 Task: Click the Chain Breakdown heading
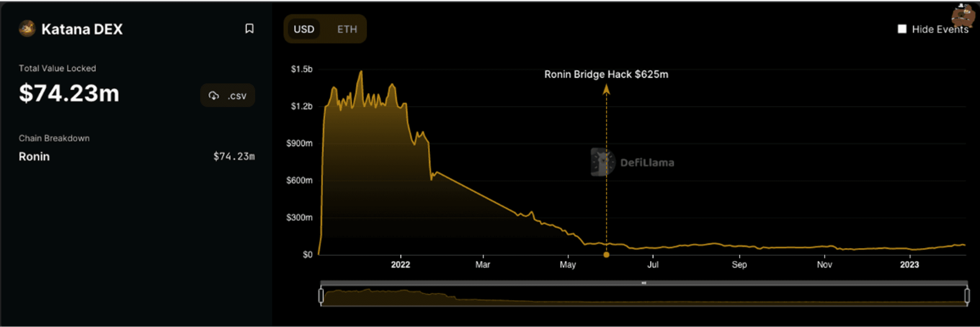pos(54,138)
